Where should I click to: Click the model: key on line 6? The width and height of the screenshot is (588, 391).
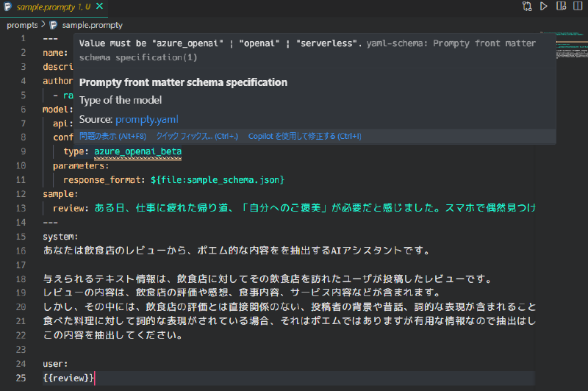(x=58, y=110)
